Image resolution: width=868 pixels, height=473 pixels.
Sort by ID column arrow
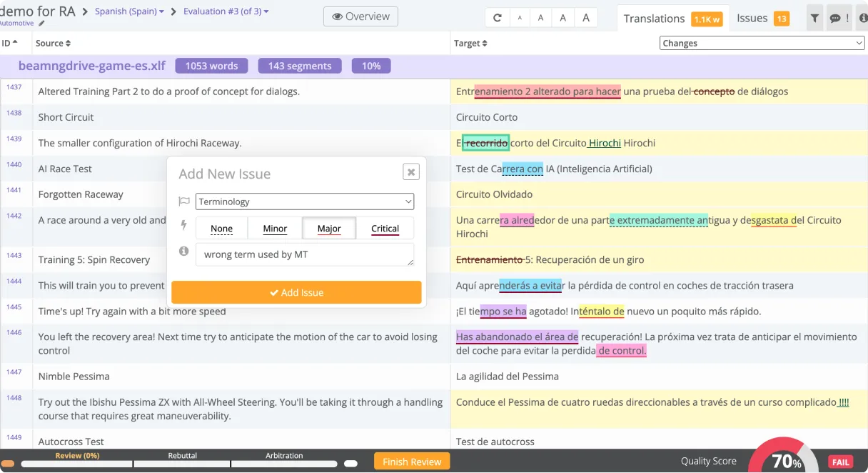pyautogui.click(x=15, y=44)
